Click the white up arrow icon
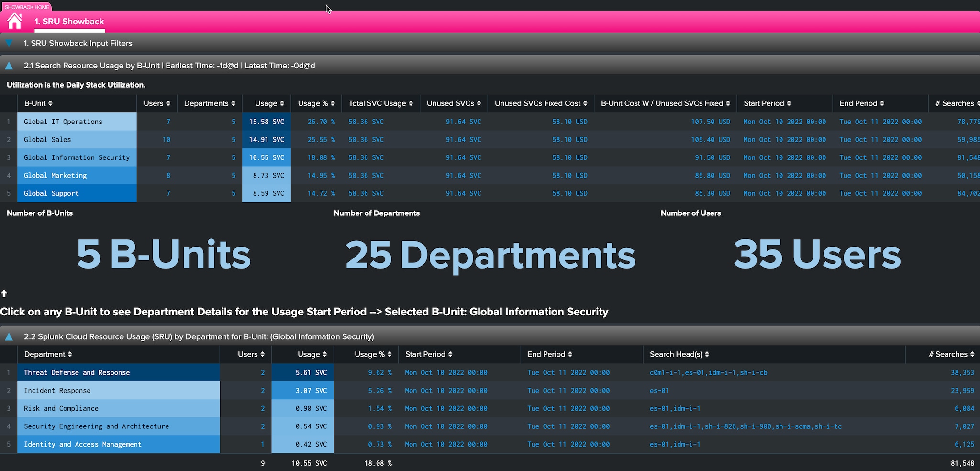 [x=4, y=293]
